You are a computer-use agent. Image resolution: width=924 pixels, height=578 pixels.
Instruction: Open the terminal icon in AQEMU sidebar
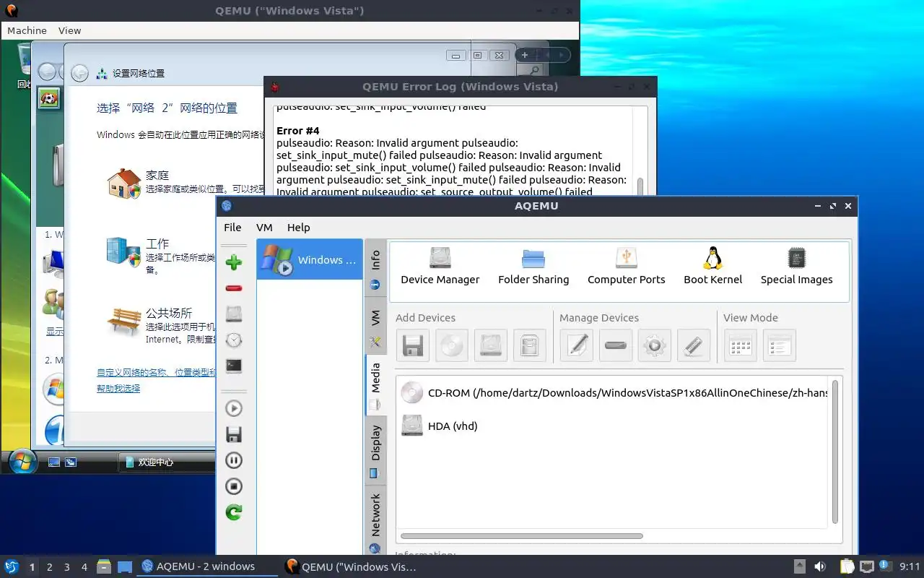[234, 366]
